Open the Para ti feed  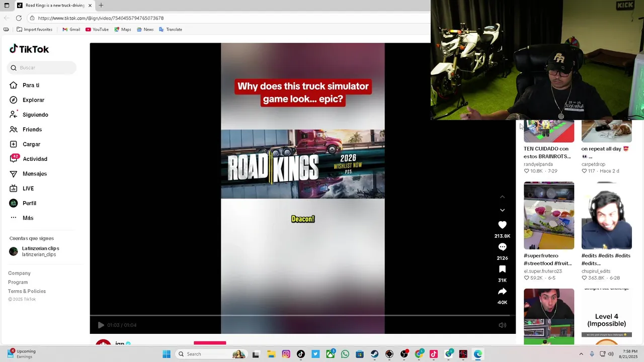point(31,85)
